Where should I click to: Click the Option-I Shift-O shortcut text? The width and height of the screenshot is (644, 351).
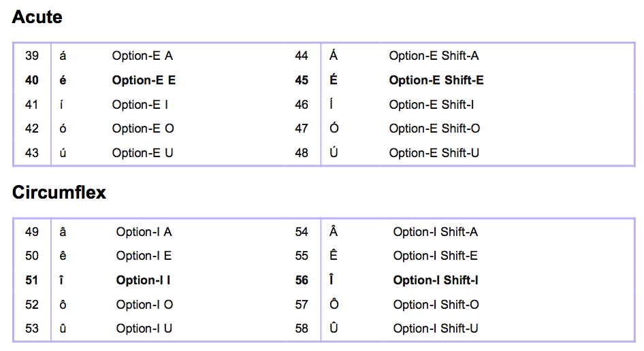[x=436, y=305]
